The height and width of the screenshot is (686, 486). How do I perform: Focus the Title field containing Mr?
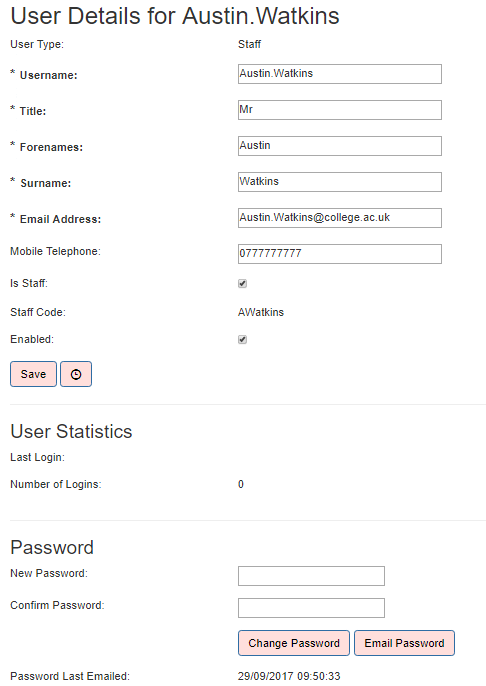(340, 110)
